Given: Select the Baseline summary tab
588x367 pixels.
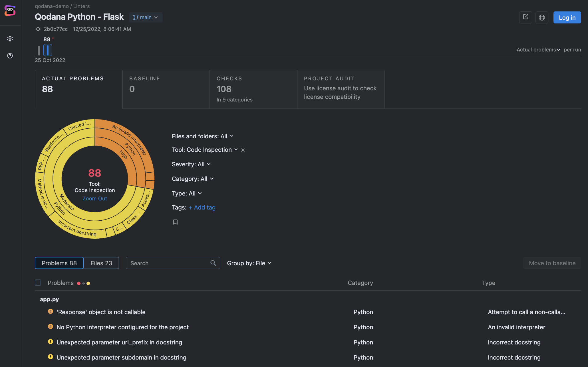Looking at the screenshot, I should click(166, 89).
